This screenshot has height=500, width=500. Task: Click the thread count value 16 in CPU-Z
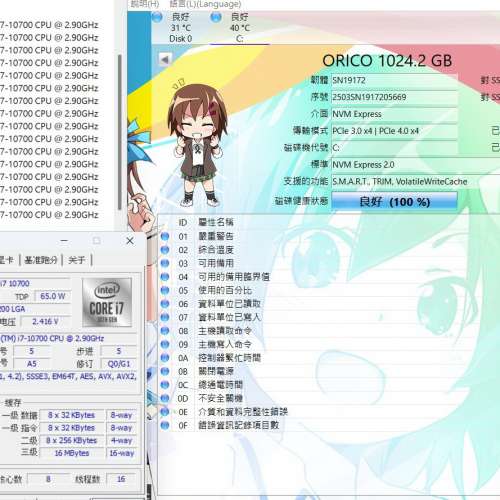point(121,479)
